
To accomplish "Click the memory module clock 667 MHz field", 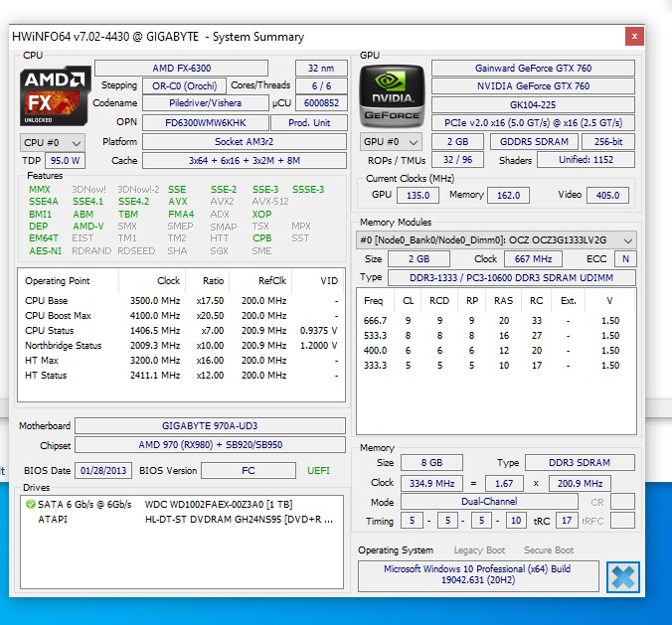I will [x=533, y=259].
